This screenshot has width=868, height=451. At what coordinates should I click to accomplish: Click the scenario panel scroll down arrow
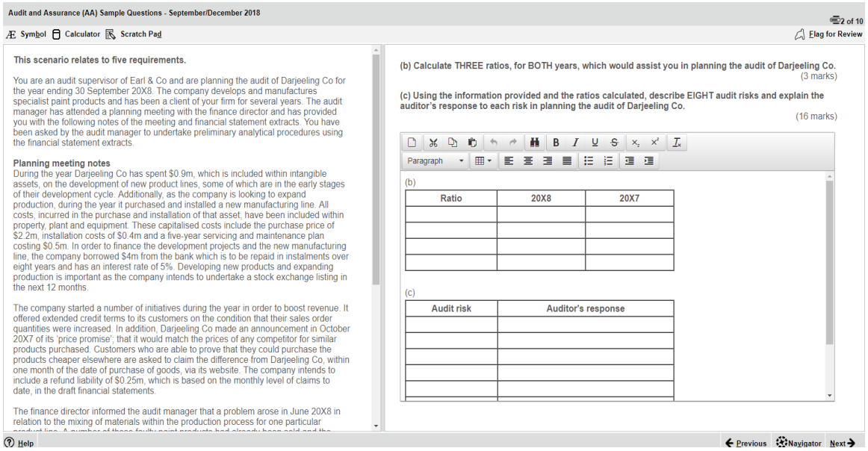(376, 426)
